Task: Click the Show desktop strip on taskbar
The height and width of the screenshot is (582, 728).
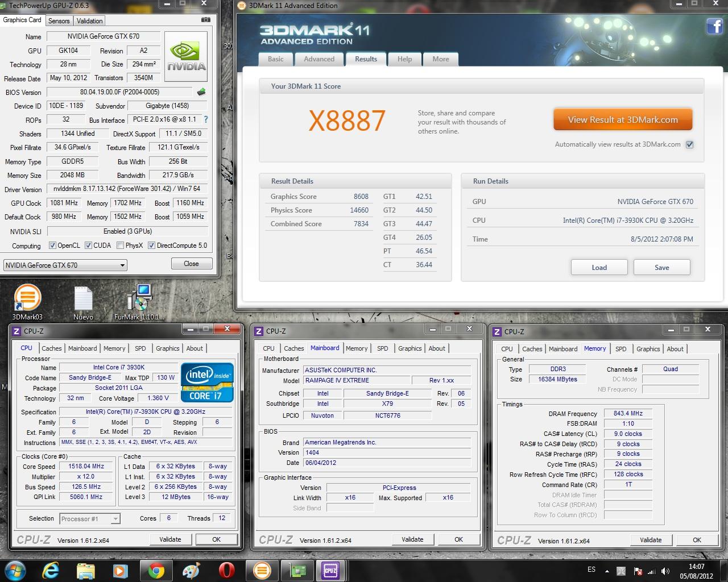Action: (724, 571)
